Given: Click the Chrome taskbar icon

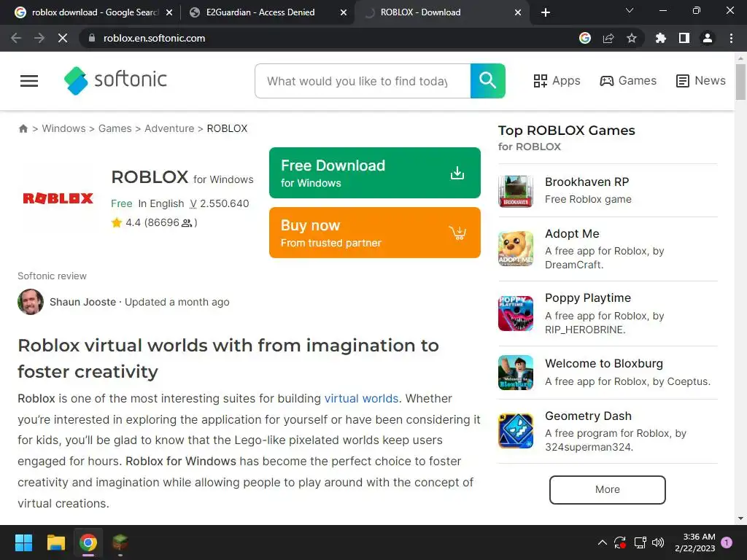Looking at the screenshot, I should pyautogui.click(x=88, y=542).
